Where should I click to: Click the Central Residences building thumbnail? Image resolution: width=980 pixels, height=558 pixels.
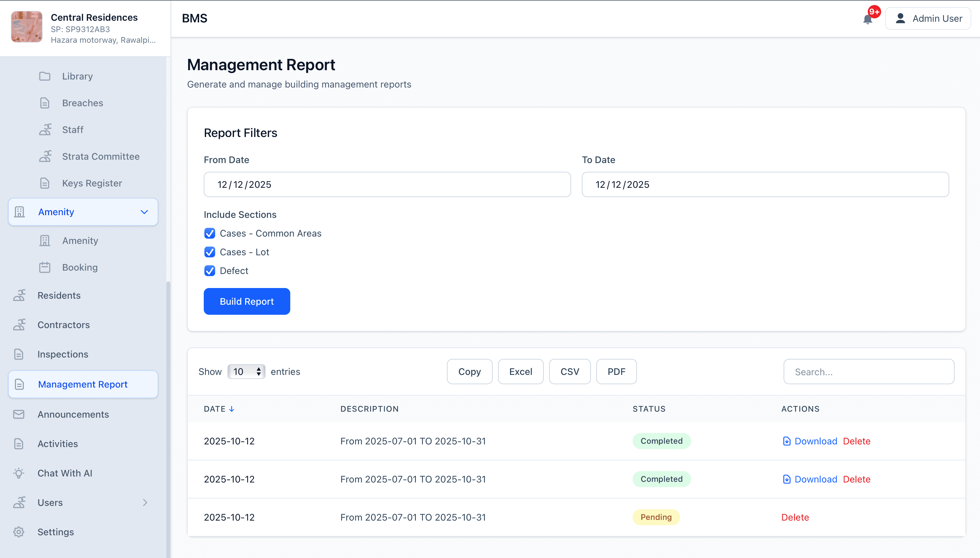pyautogui.click(x=26, y=26)
